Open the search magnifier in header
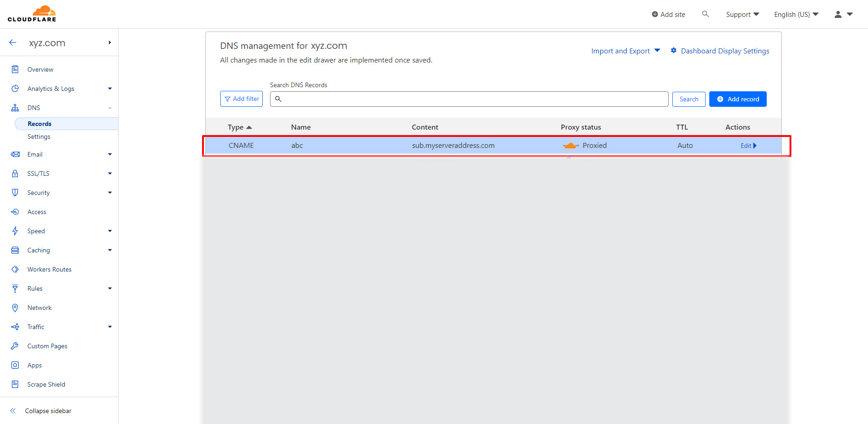The width and height of the screenshot is (868, 424). pyautogui.click(x=705, y=14)
